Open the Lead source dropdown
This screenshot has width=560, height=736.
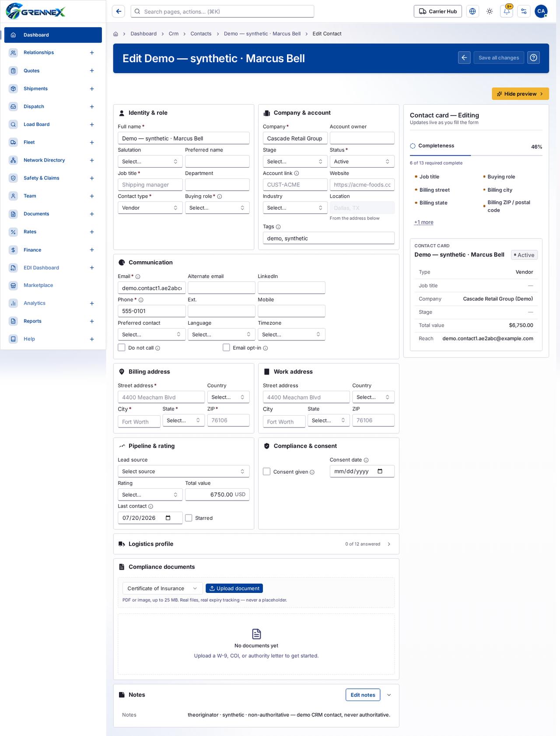(x=184, y=471)
